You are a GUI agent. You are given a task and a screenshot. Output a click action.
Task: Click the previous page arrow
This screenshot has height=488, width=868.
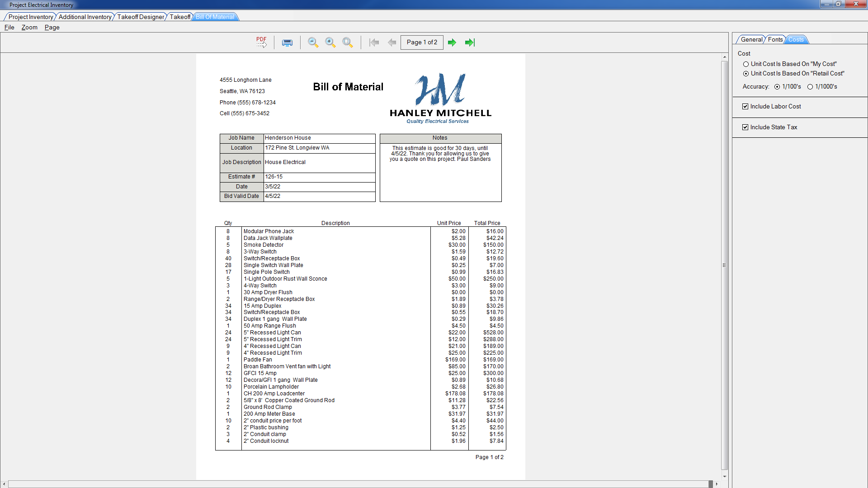coord(392,42)
